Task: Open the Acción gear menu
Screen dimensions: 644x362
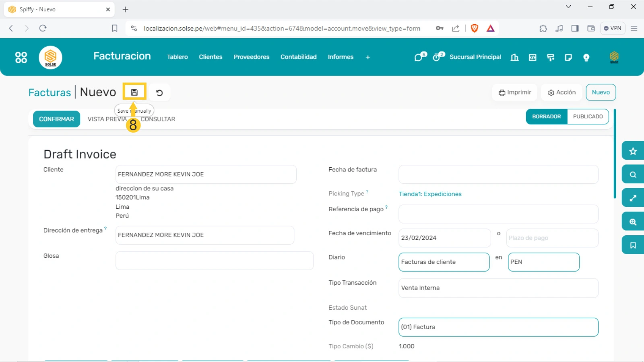Action: (x=562, y=93)
